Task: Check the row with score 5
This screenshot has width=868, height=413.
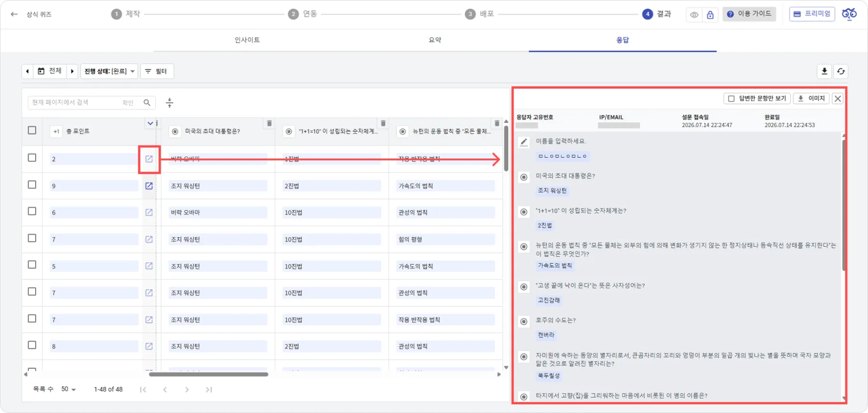Action: click(x=32, y=265)
